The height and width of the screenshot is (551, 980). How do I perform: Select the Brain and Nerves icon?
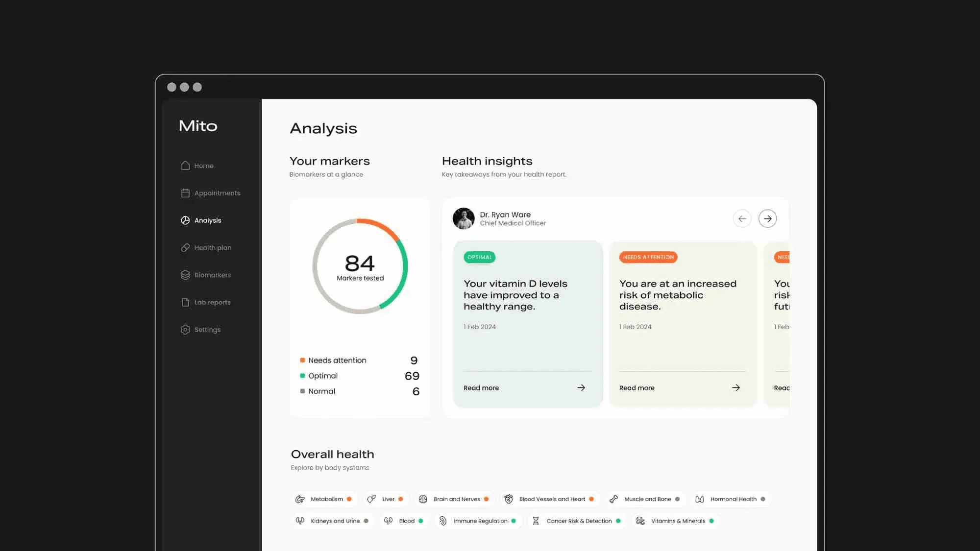423,499
